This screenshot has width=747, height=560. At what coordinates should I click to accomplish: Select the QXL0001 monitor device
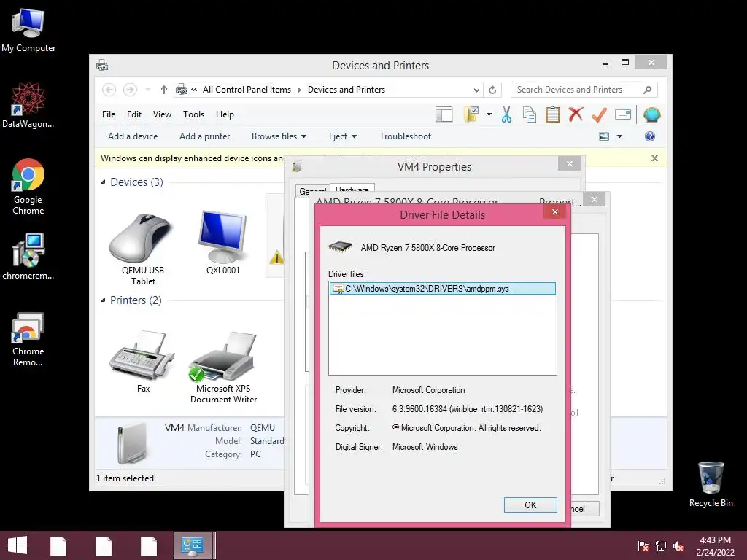click(x=223, y=242)
